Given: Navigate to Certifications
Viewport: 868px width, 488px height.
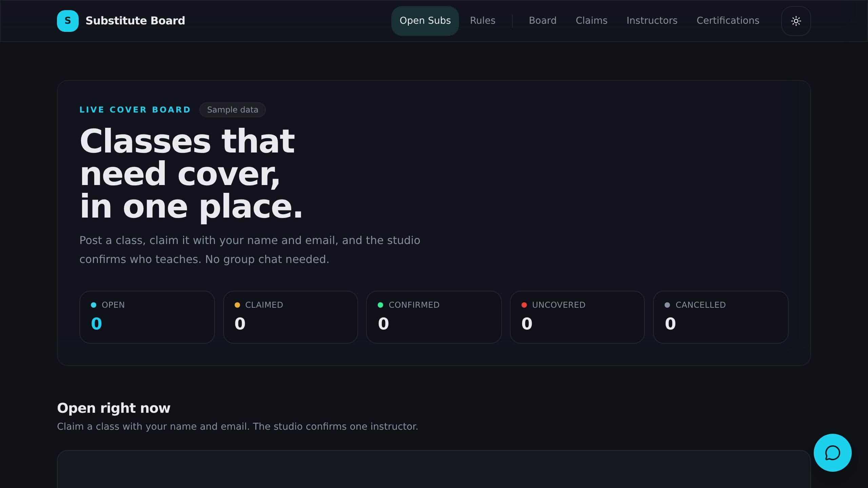Looking at the screenshot, I should click(728, 21).
